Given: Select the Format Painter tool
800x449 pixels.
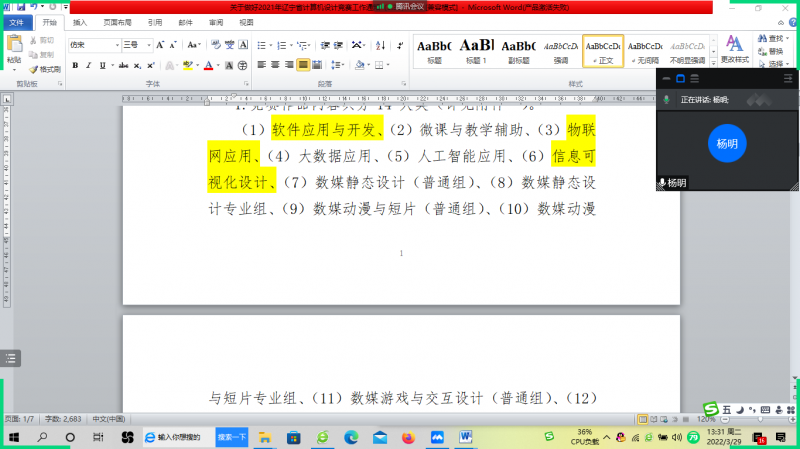Looking at the screenshot, I should [x=44, y=69].
